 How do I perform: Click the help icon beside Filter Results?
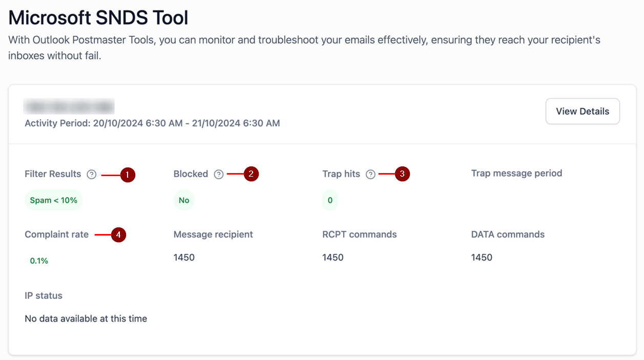point(92,175)
